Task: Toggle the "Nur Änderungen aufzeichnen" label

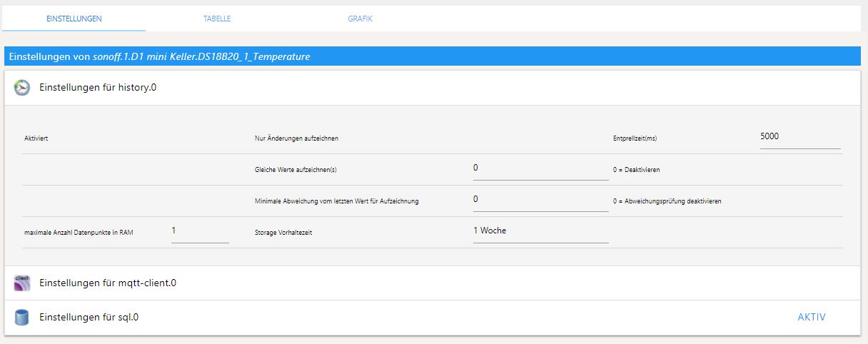Action: (x=296, y=138)
